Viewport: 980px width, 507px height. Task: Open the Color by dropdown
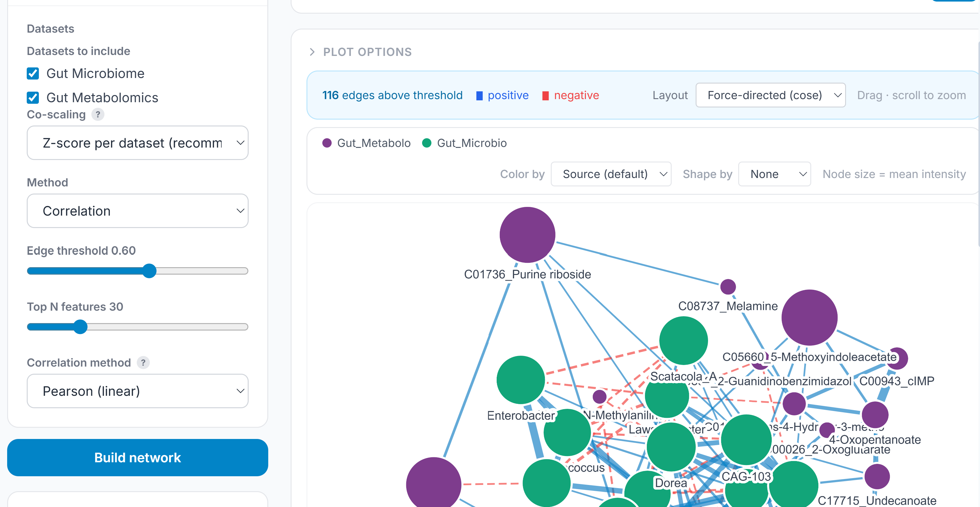(x=611, y=174)
